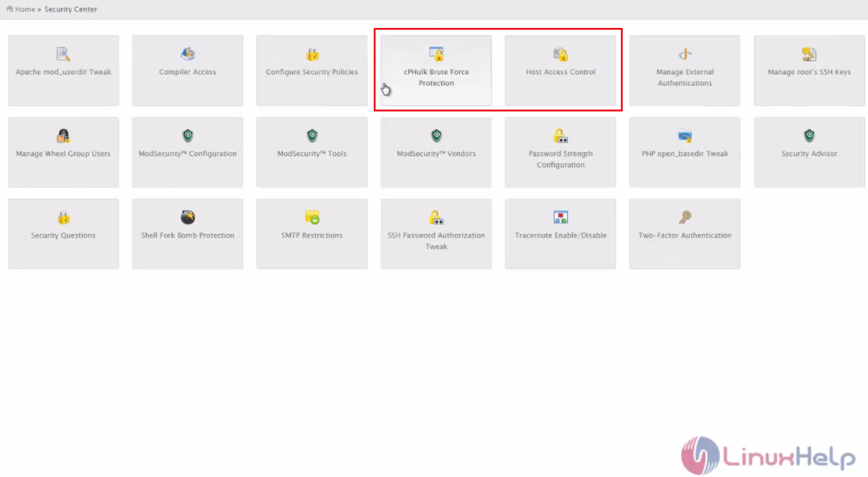Open the Apache mod_userdir Tweak label
The height and width of the screenshot is (477, 868).
(x=64, y=72)
